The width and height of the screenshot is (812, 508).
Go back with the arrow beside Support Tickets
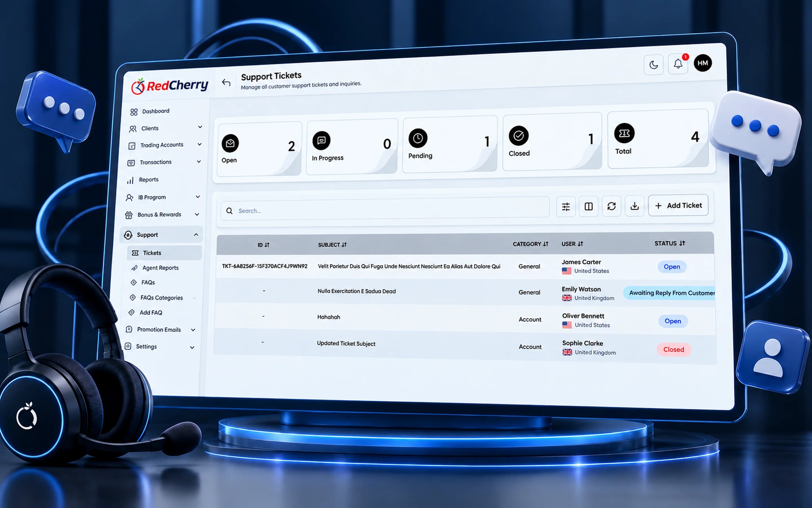(x=226, y=83)
